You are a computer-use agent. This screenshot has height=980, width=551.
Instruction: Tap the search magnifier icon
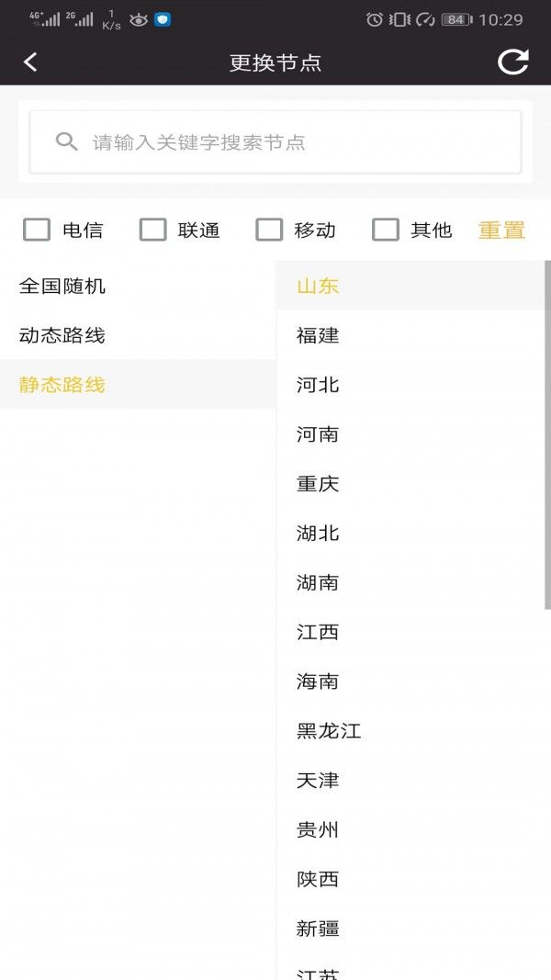point(66,141)
